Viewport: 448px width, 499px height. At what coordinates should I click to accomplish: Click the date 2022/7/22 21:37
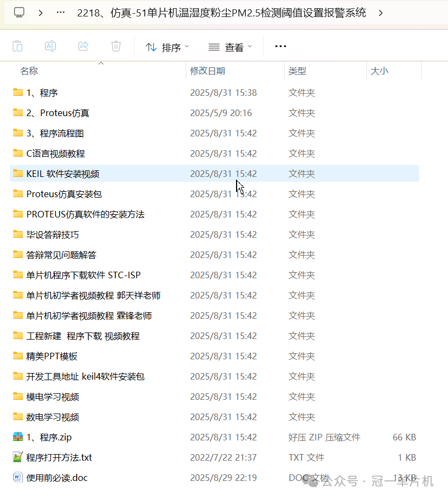(223, 457)
